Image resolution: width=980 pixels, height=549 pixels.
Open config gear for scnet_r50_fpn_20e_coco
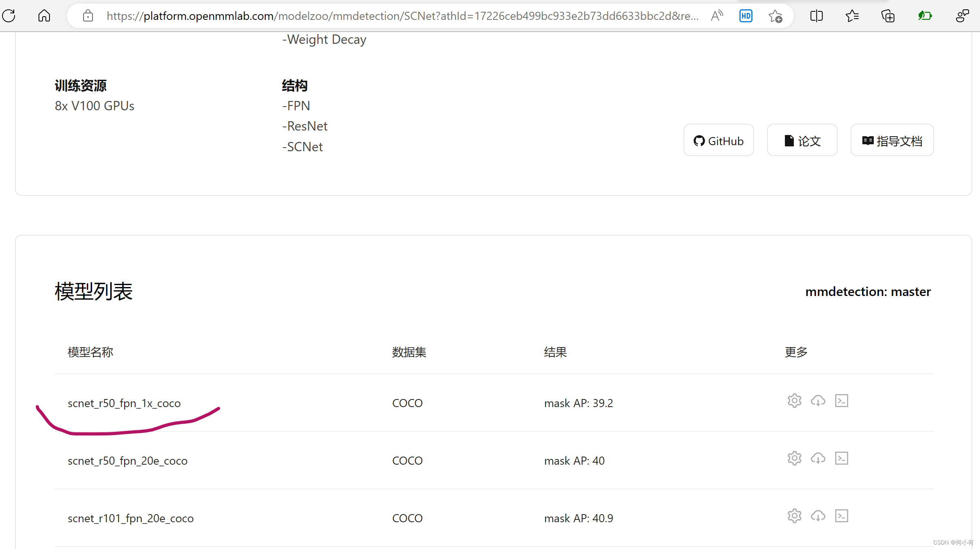click(x=794, y=458)
